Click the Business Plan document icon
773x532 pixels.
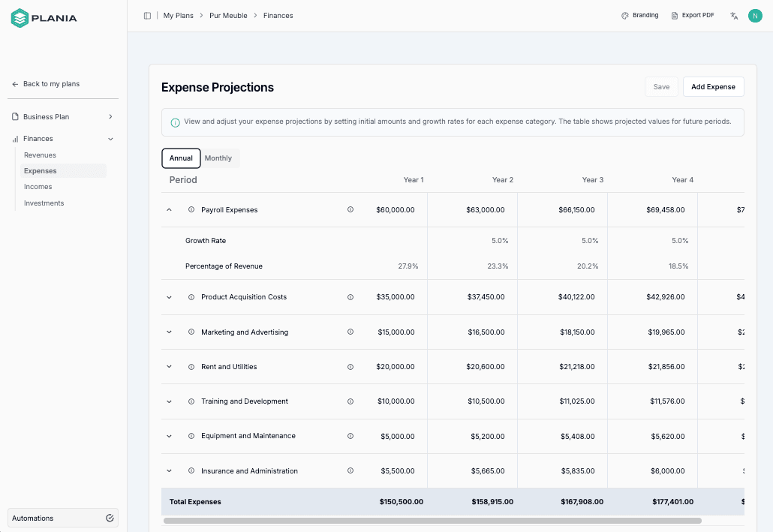point(17,116)
